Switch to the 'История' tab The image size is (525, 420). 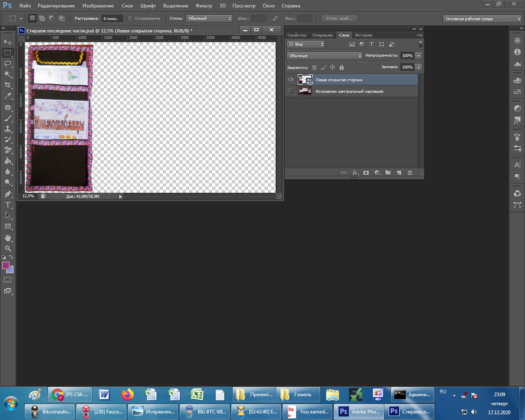coord(364,35)
